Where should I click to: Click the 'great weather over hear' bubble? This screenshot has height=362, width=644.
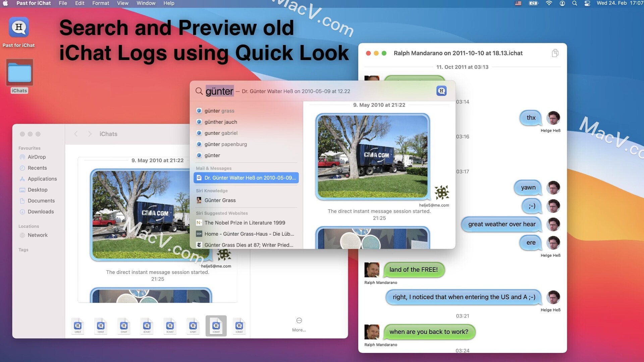click(501, 224)
